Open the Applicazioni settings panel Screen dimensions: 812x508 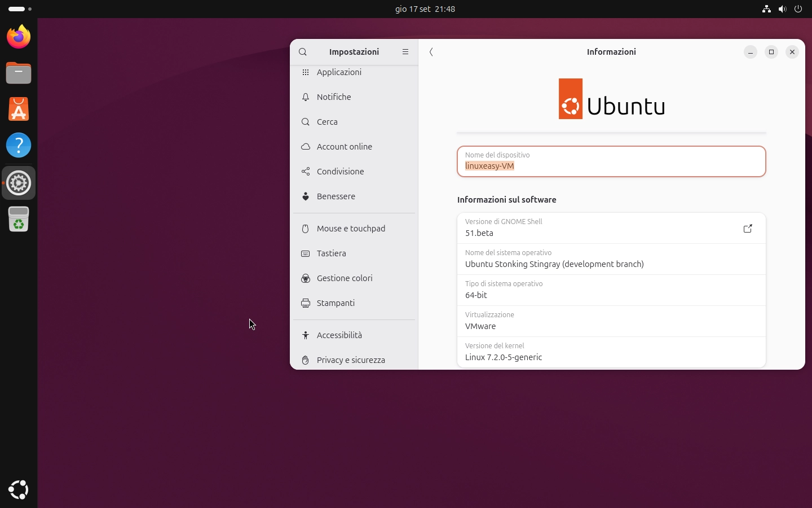[x=354, y=72]
